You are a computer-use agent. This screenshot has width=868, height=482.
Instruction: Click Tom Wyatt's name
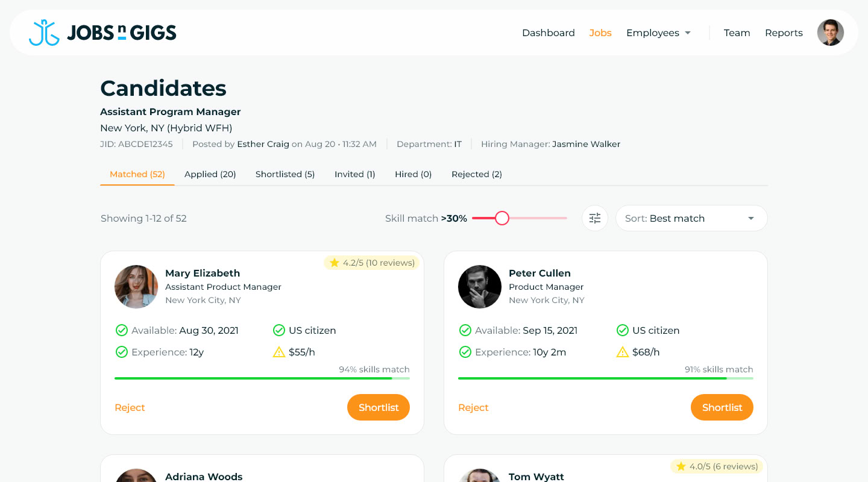pos(536,477)
